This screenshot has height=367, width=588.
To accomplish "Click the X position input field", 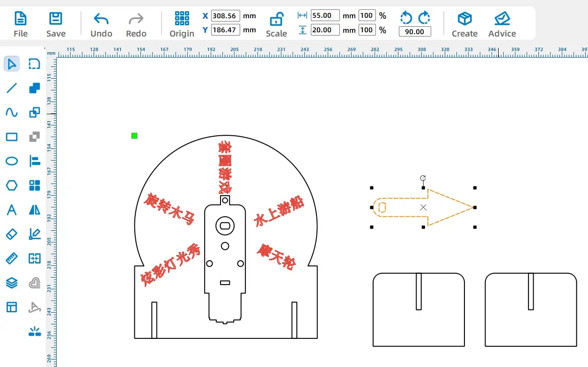I will pos(225,15).
